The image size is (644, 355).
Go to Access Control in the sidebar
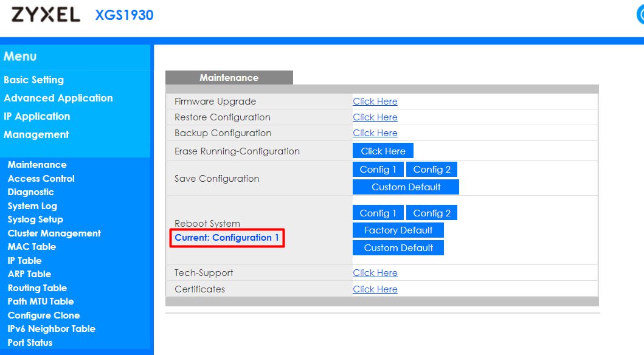(x=41, y=179)
